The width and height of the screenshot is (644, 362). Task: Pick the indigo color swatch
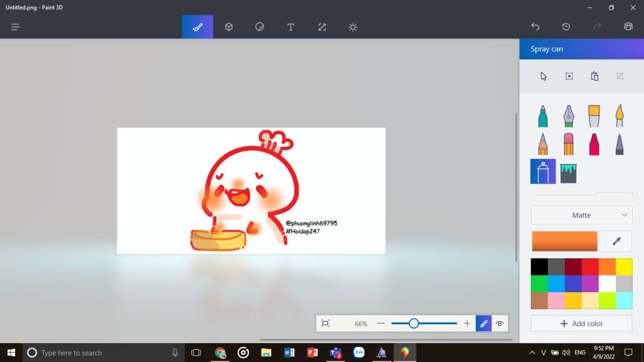click(x=573, y=283)
